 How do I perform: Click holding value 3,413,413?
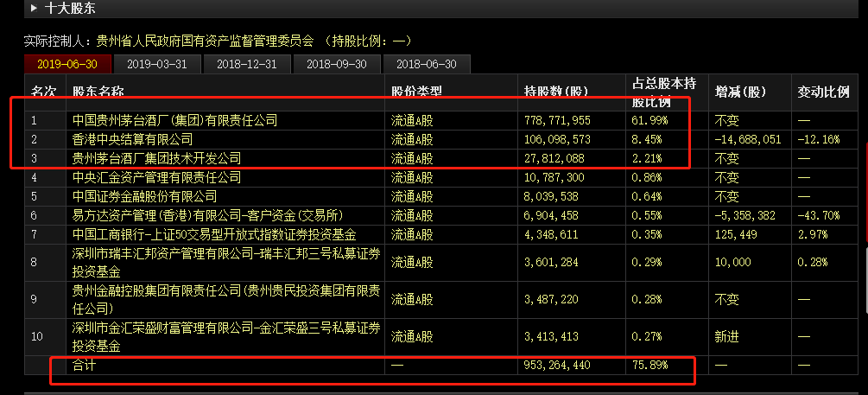(551, 336)
